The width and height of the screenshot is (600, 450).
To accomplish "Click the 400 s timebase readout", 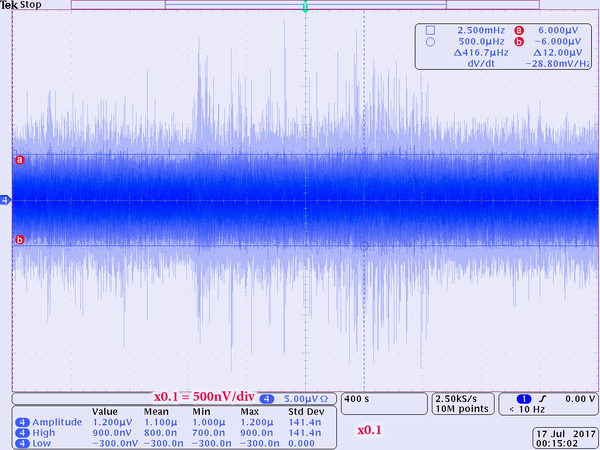I will [357, 399].
